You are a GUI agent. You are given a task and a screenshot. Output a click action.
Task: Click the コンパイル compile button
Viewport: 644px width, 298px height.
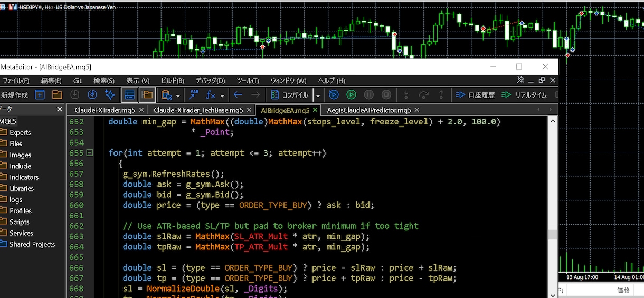[290, 95]
